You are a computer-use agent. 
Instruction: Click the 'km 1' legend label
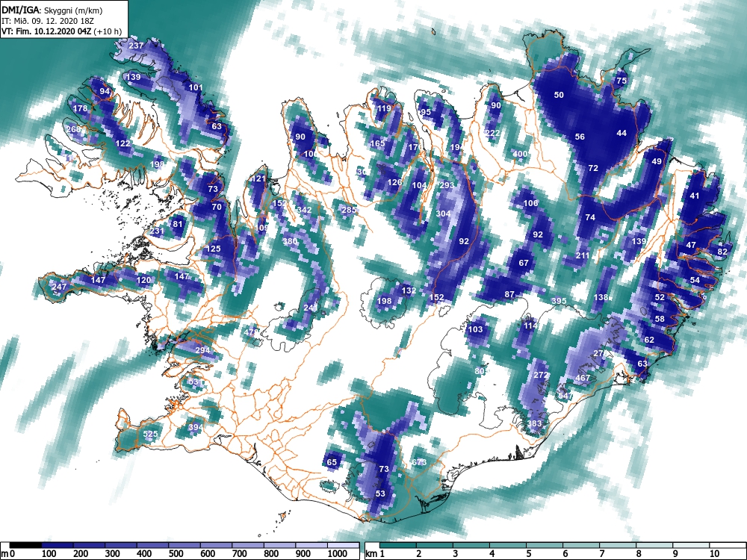pos(376,554)
